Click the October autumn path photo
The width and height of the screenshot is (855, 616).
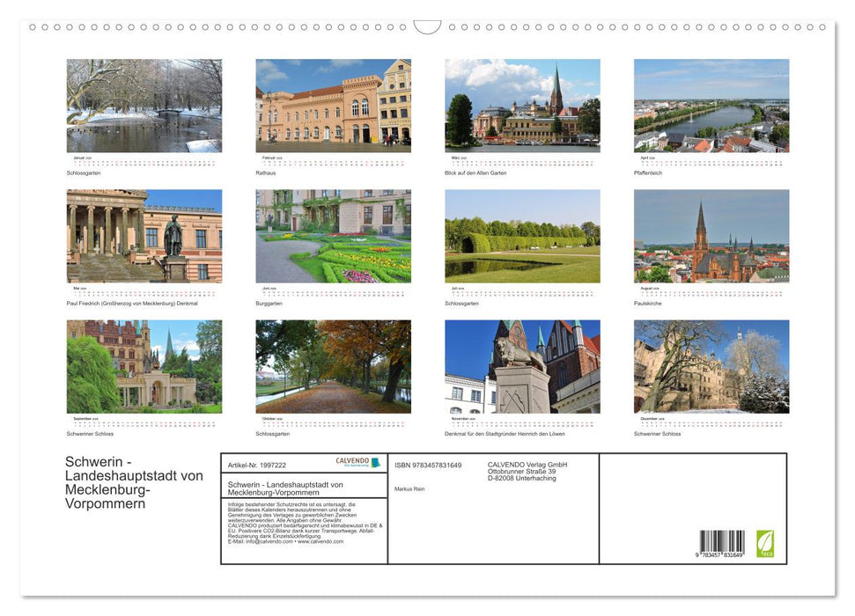pyautogui.click(x=333, y=364)
